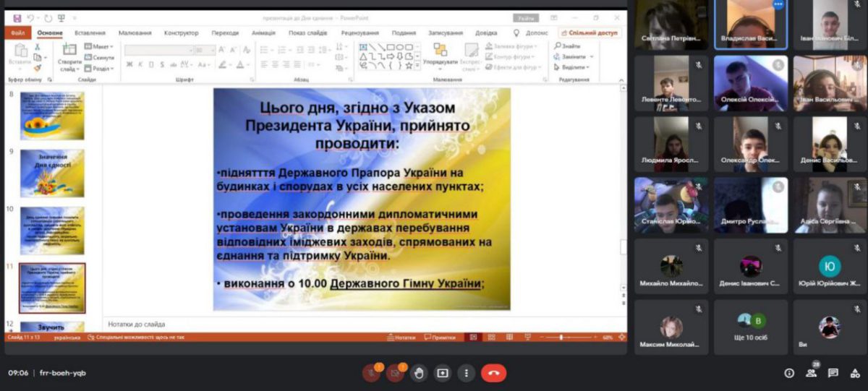Viewport: 868px width, 391px height.
Task: Open more options three-dot menu in Meet
Action: click(x=467, y=373)
